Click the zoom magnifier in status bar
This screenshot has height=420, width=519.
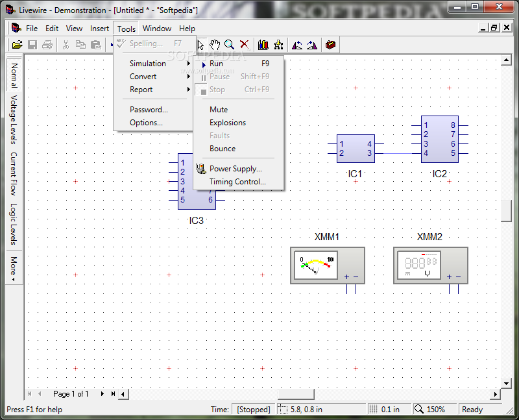point(419,409)
